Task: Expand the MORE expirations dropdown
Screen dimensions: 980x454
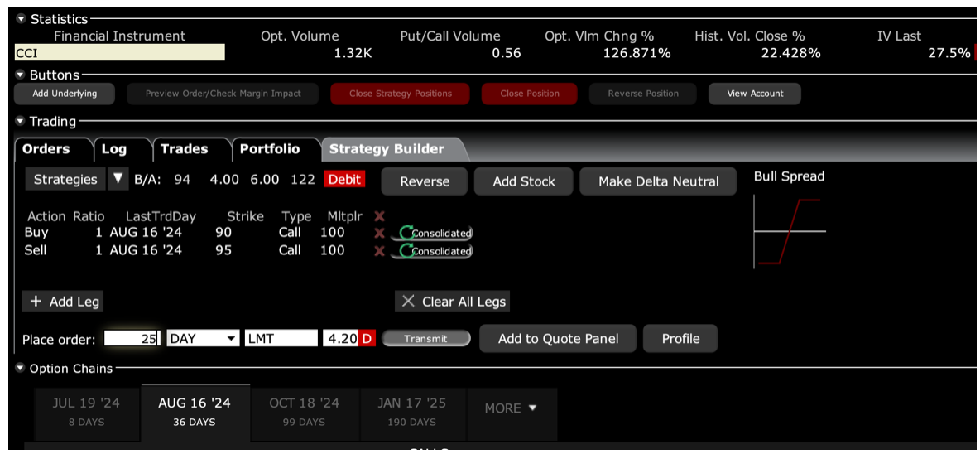Action: [x=511, y=408]
